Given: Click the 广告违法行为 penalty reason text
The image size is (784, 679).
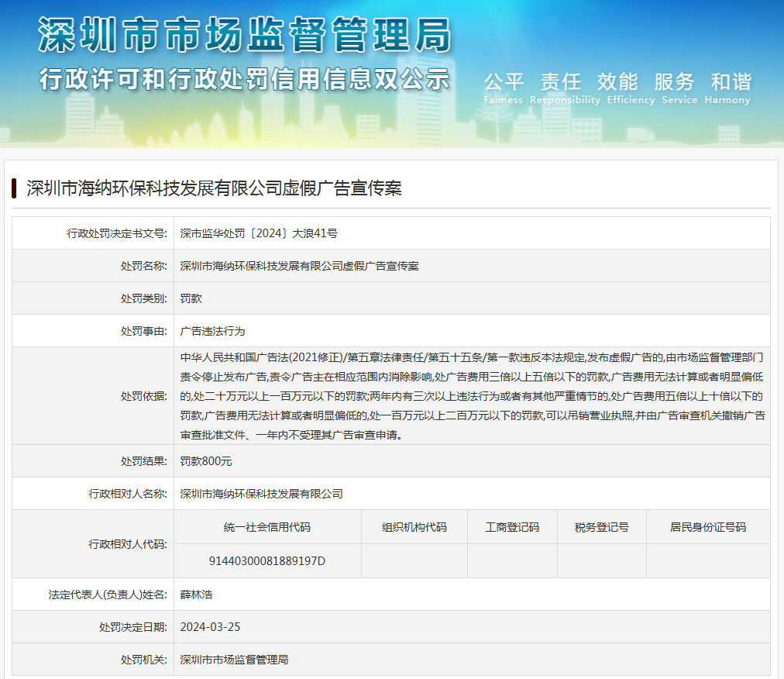Looking at the screenshot, I should (212, 331).
